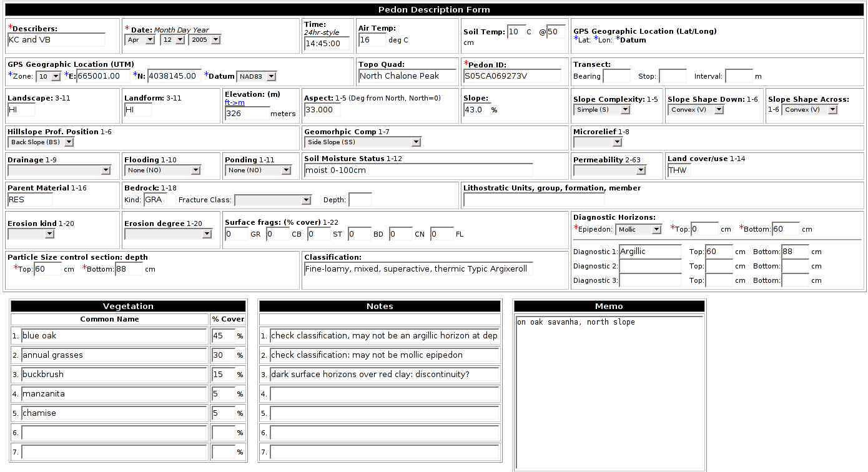Open the empty Drainage dropdown
This screenshot has width=868, height=472.
tap(59, 170)
